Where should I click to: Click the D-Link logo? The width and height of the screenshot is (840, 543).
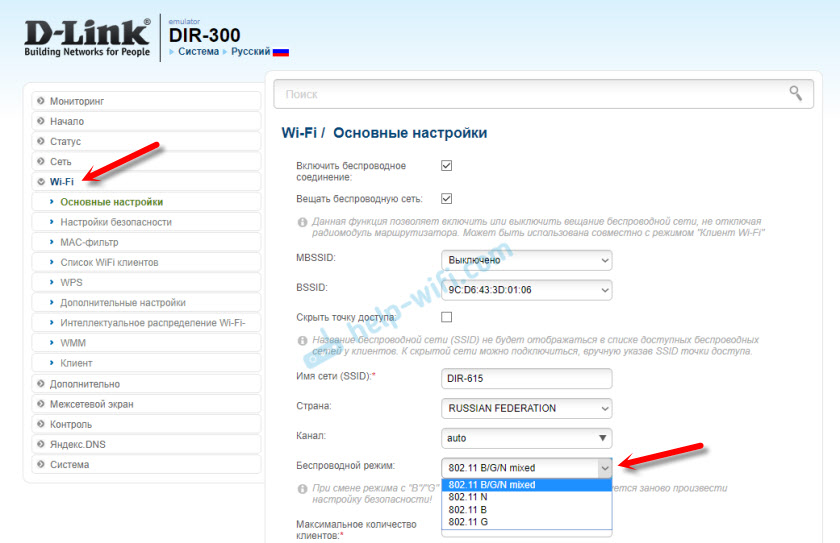tap(85, 35)
